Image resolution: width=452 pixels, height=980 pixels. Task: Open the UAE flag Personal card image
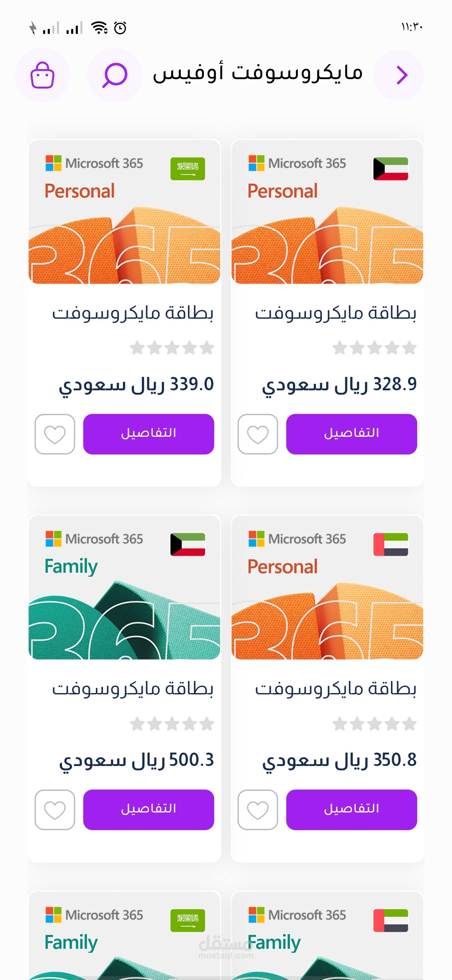[327, 588]
